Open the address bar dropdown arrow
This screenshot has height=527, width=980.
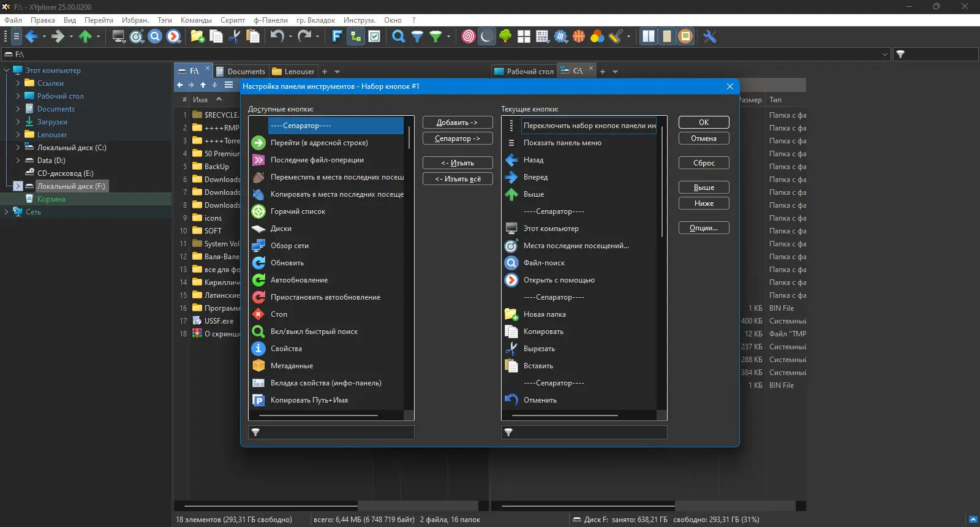[x=884, y=55]
